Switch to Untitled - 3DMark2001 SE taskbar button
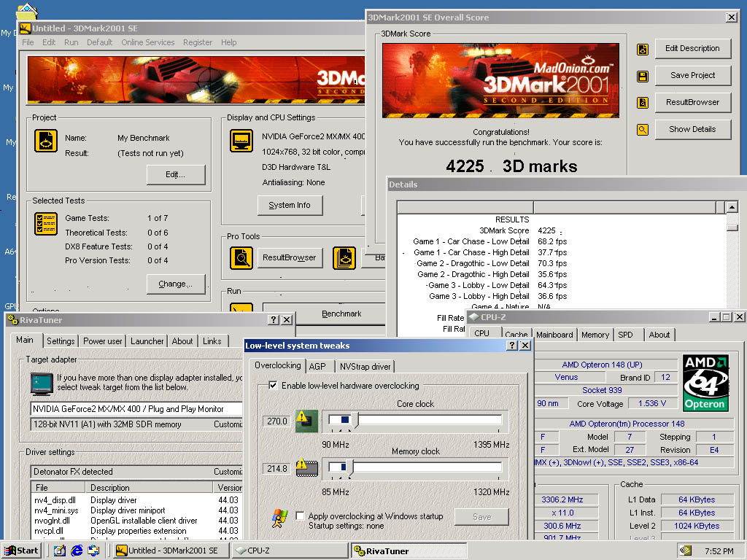 point(171,551)
